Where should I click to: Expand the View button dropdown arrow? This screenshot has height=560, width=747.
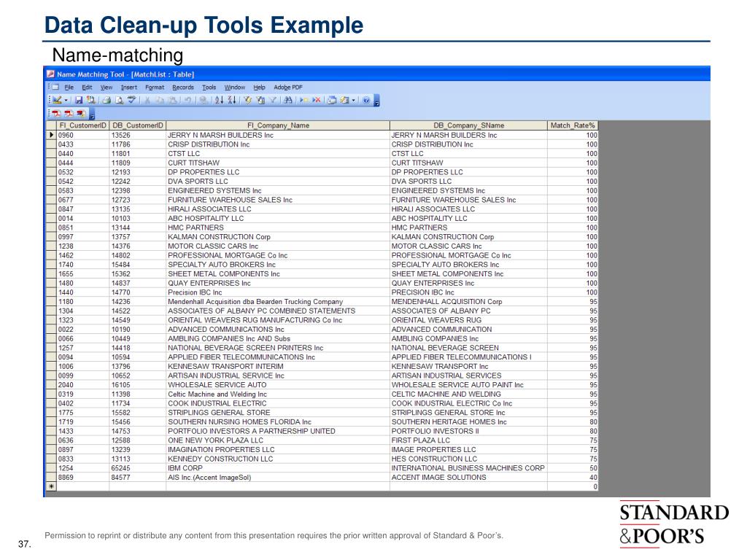click(x=66, y=101)
